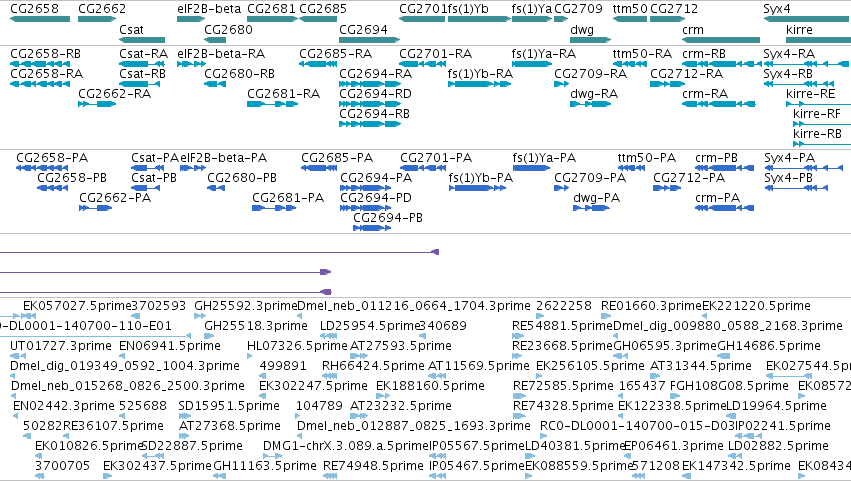Click the fs(1)Yb gene label
This screenshot has width=851, height=481.
point(468,9)
